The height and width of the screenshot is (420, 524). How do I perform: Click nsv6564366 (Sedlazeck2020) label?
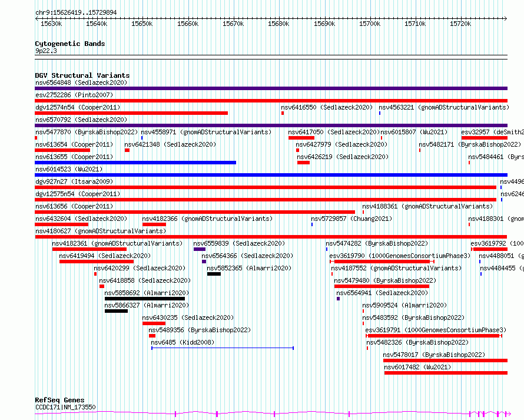click(247, 256)
